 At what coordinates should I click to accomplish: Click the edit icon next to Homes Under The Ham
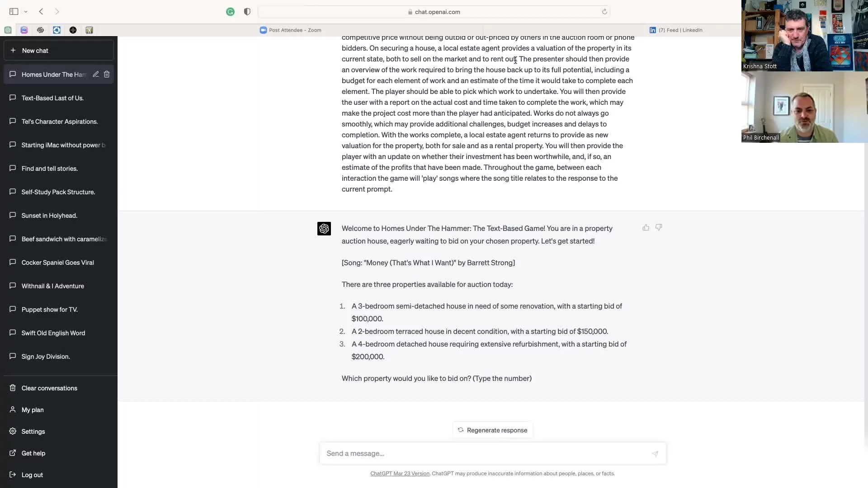click(x=95, y=75)
